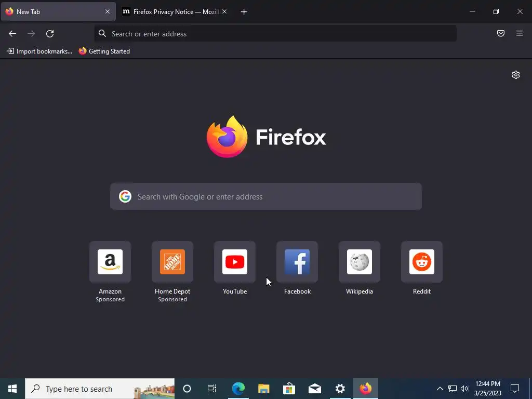Open volume control in tray

tap(464, 389)
